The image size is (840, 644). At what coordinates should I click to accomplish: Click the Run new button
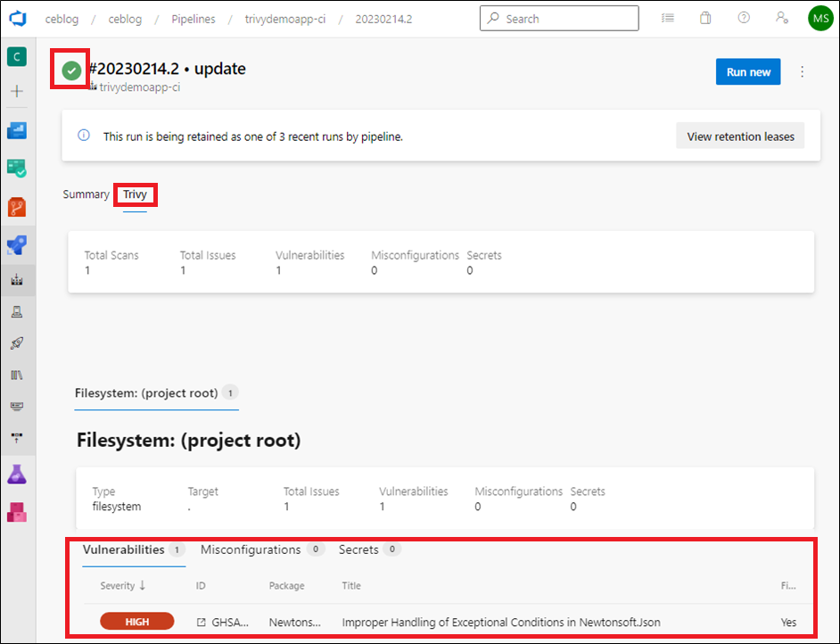tap(748, 71)
